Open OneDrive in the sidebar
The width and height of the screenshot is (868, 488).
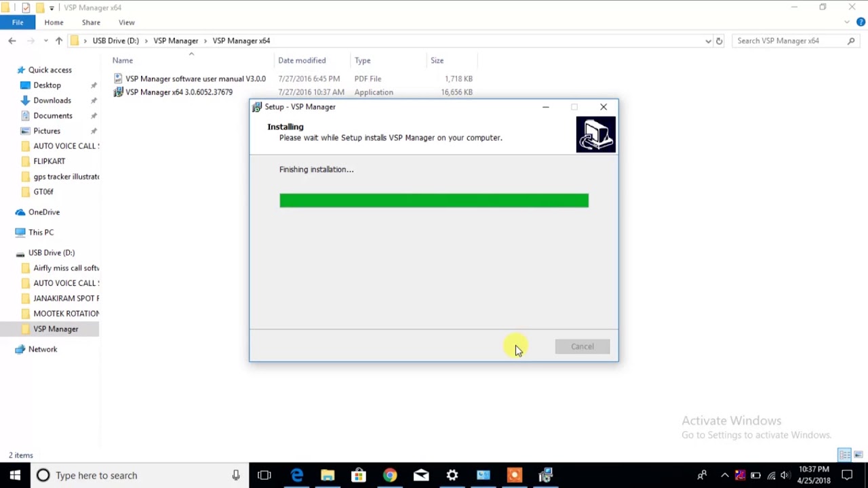(x=44, y=212)
